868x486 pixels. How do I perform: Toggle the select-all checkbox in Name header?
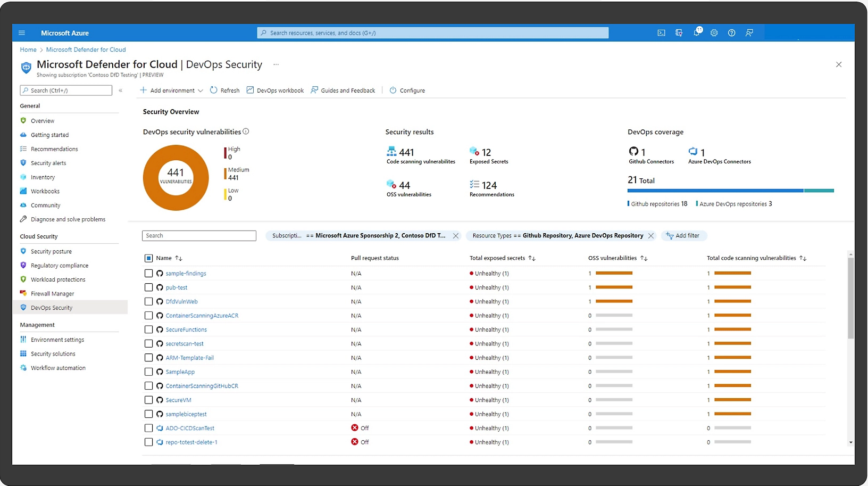tap(149, 258)
